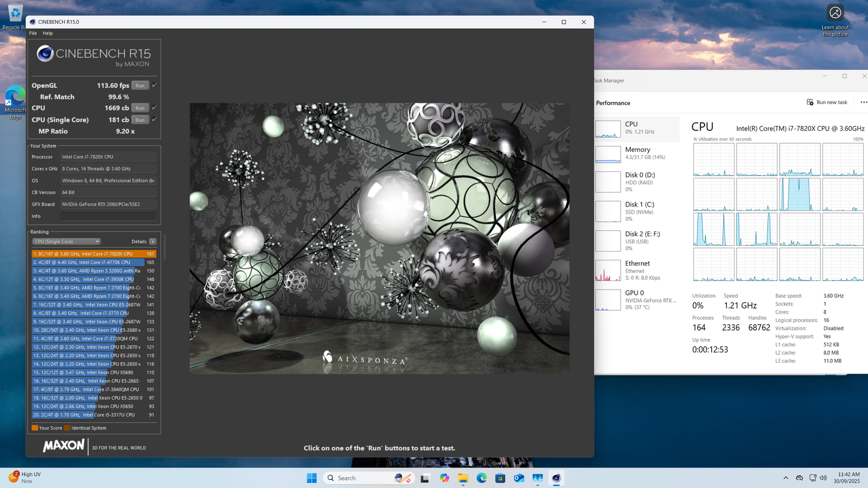Screen dimensions: 868x488
Task: Toggle the CPU test checkmark
Action: point(155,107)
